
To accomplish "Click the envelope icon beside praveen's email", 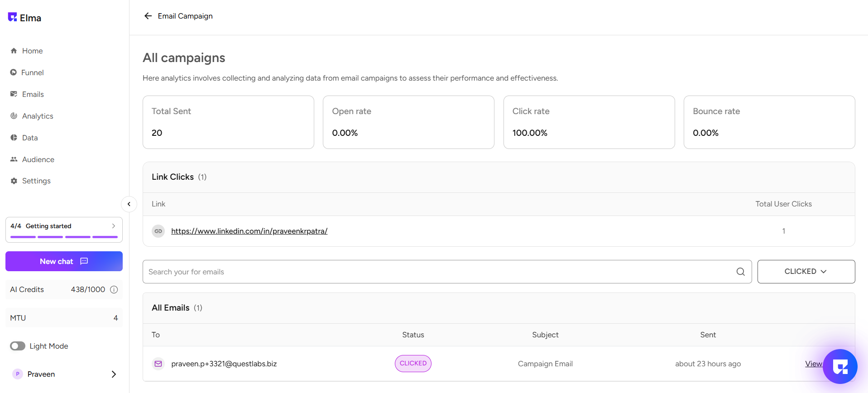I will pyautogui.click(x=158, y=364).
